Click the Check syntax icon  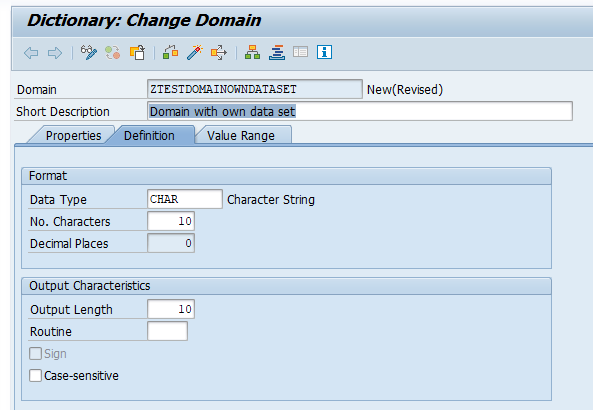coord(171,52)
